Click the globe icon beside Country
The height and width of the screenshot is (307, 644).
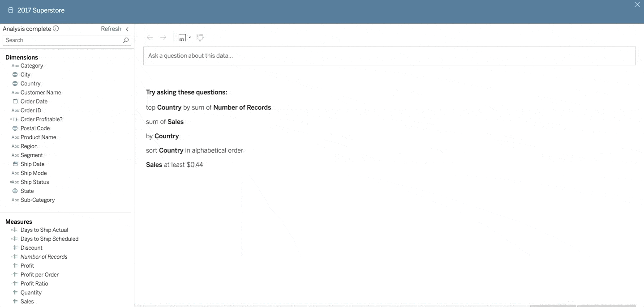pyautogui.click(x=15, y=83)
